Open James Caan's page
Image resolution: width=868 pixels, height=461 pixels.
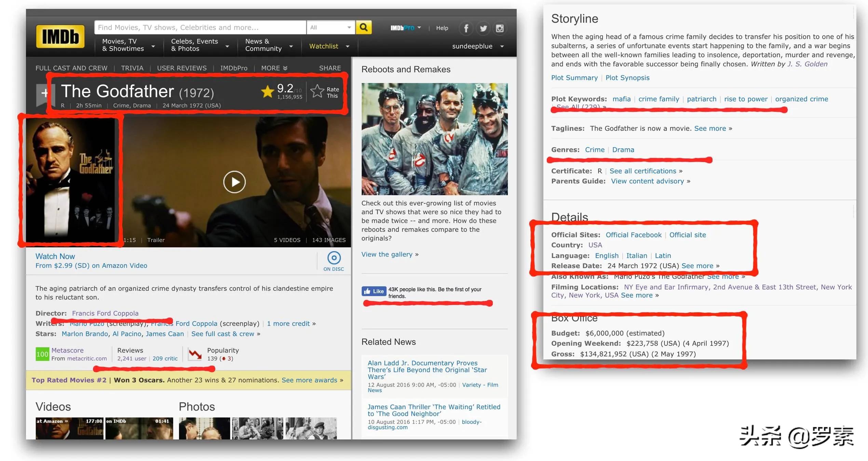(x=165, y=334)
